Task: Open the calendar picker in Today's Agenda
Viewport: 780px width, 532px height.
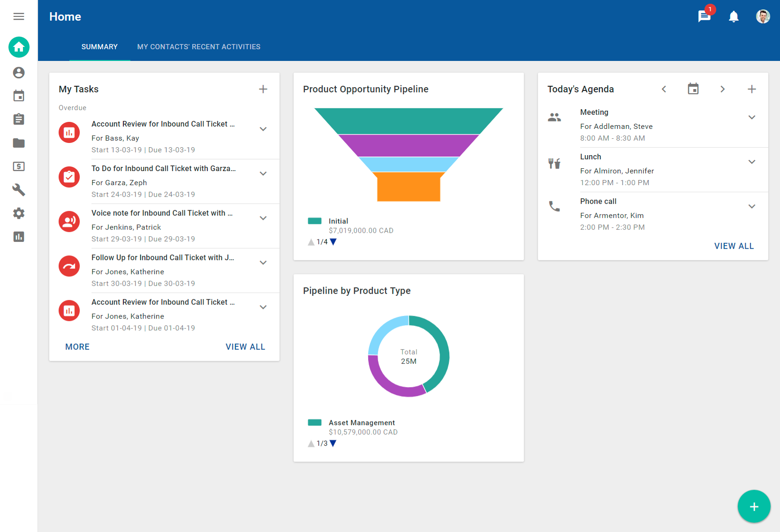Action: [x=693, y=89]
